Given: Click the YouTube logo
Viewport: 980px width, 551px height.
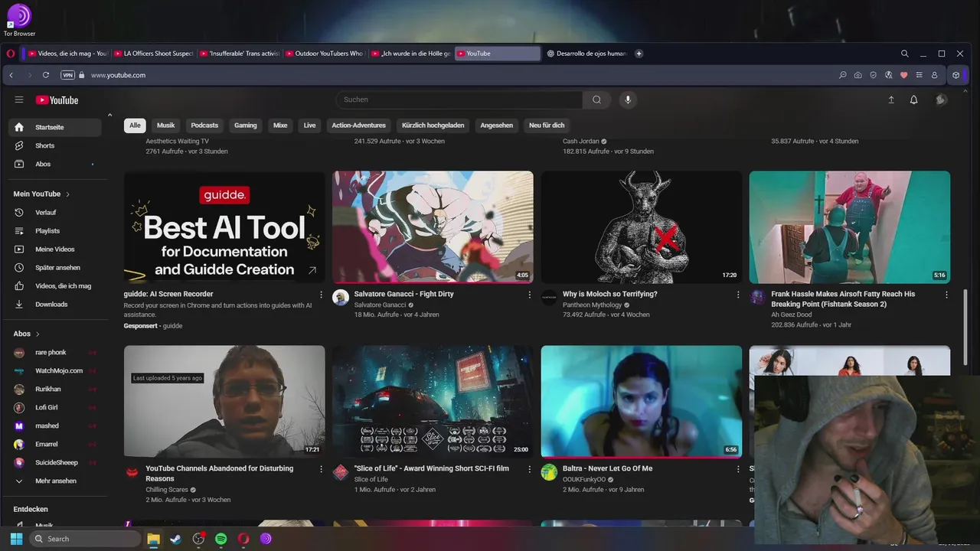Looking at the screenshot, I should coord(57,99).
